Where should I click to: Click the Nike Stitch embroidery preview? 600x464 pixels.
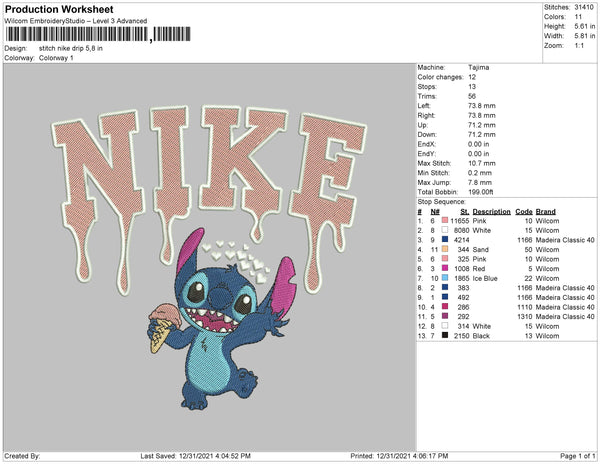(x=209, y=257)
